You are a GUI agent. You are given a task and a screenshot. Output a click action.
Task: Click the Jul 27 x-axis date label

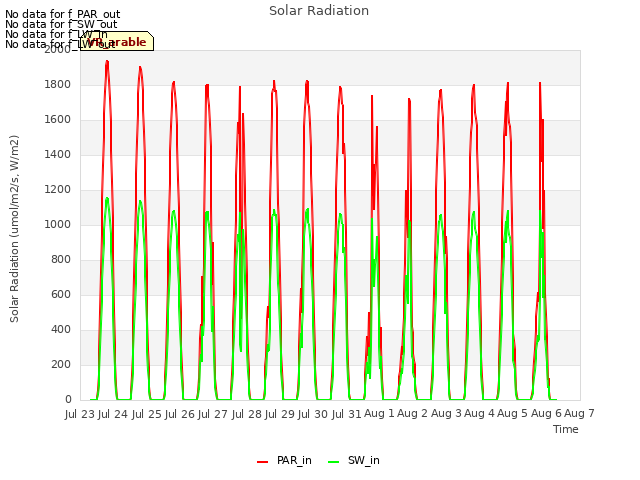[x=213, y=414]
